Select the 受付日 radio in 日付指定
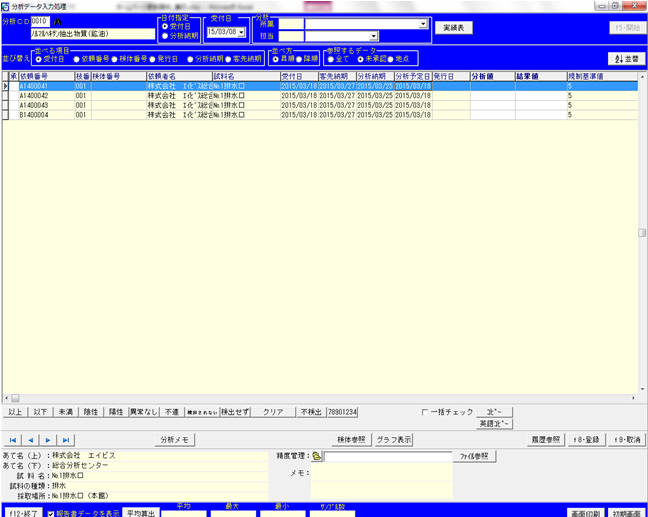 165,26
